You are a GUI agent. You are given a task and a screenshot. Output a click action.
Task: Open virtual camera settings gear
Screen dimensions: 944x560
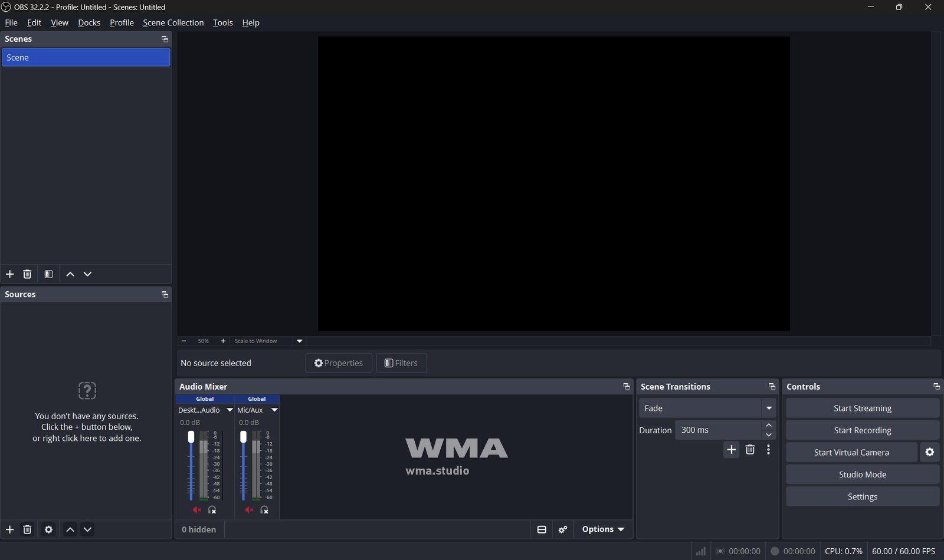click(x=930, y=452)
